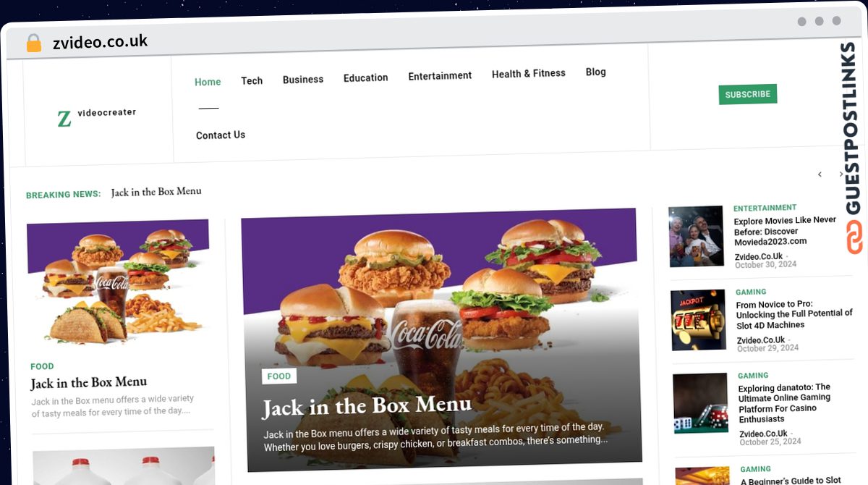Image resolution: width=868 pixels, height=485 pixels.
Task: Open the Tech menu item
Action: tap(252, 80)
